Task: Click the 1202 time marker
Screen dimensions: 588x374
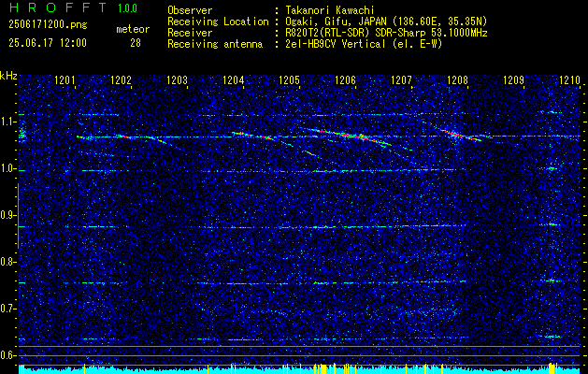Action: tap(122, 80)
